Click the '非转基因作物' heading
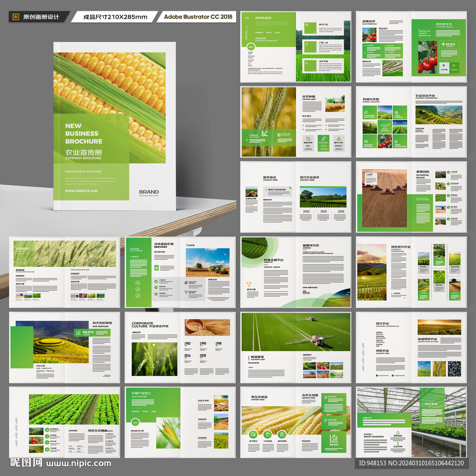This screenshot has width=476, height=476. 164,244
